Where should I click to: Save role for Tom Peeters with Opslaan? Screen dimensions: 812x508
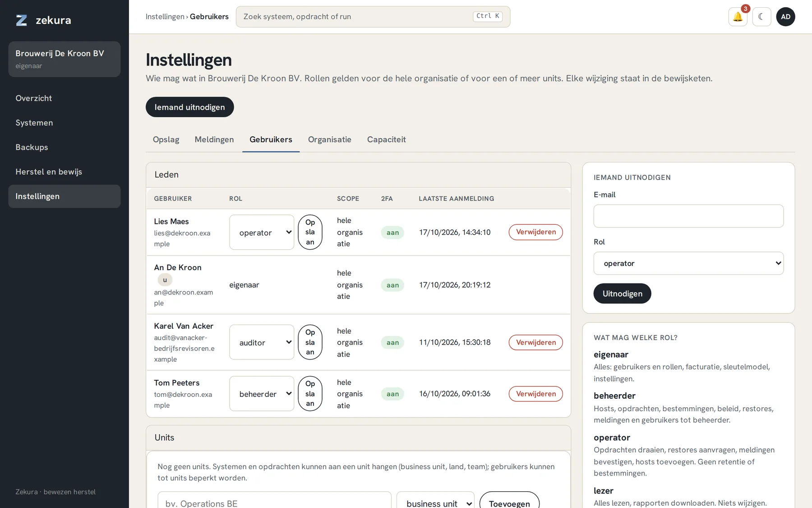(x=310, y=394)
